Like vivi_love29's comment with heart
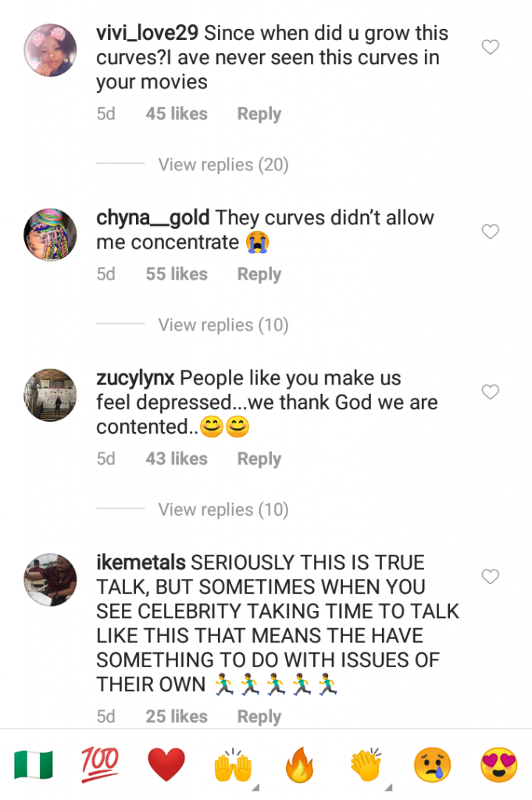The width and height of the screenshot is (532, 800). pos(490,48)
